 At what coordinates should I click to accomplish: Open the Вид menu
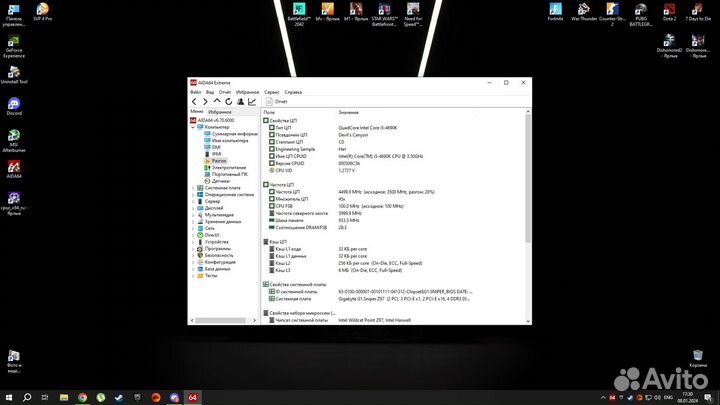210,92
